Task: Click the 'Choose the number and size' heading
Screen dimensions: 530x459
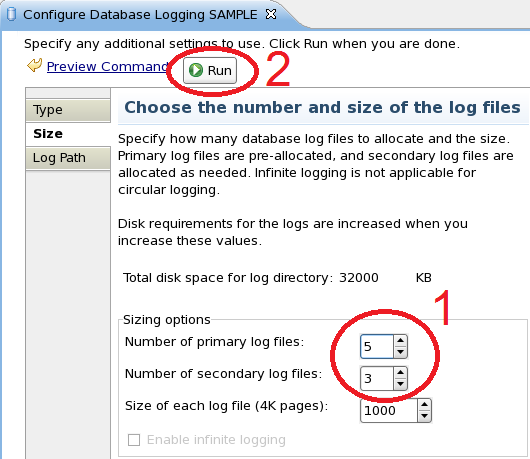Action: pos(322,107)
